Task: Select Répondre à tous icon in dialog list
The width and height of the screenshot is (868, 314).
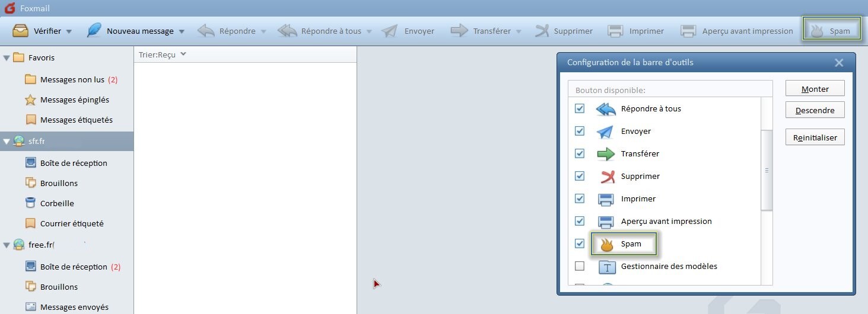Action: 606,109
